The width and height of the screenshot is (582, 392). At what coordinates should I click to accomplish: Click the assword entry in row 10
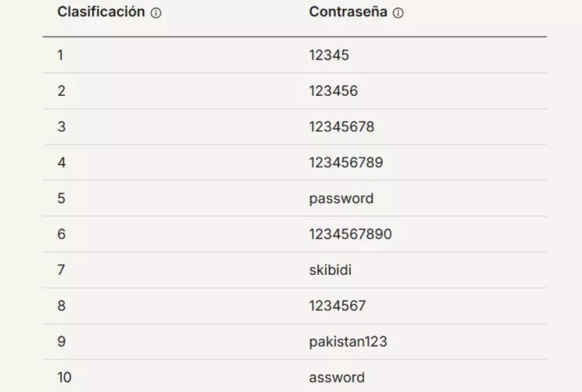tap(337, 377)
